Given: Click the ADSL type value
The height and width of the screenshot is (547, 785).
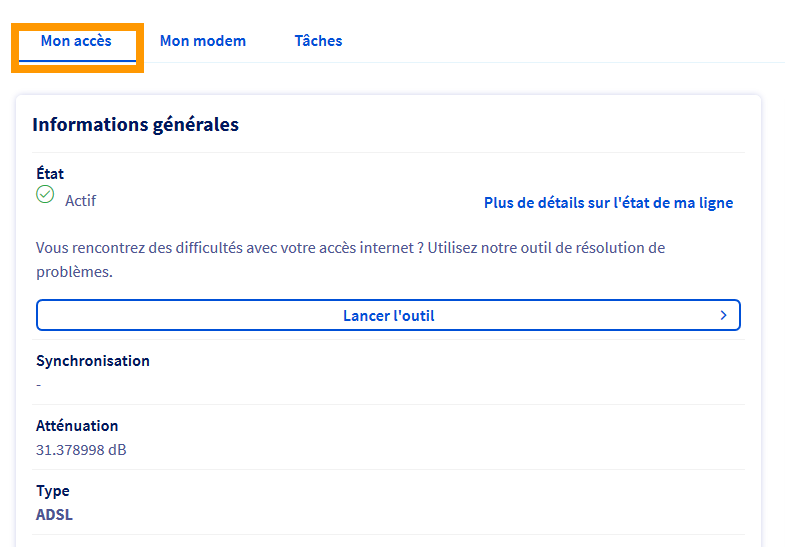Looking at the screenshot, I should point(54,515).
